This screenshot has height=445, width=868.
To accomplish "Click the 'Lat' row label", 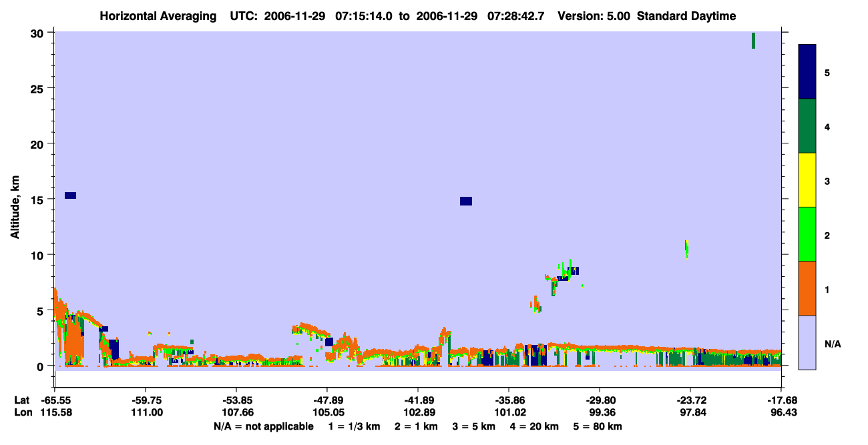I will tap(22, 400).
